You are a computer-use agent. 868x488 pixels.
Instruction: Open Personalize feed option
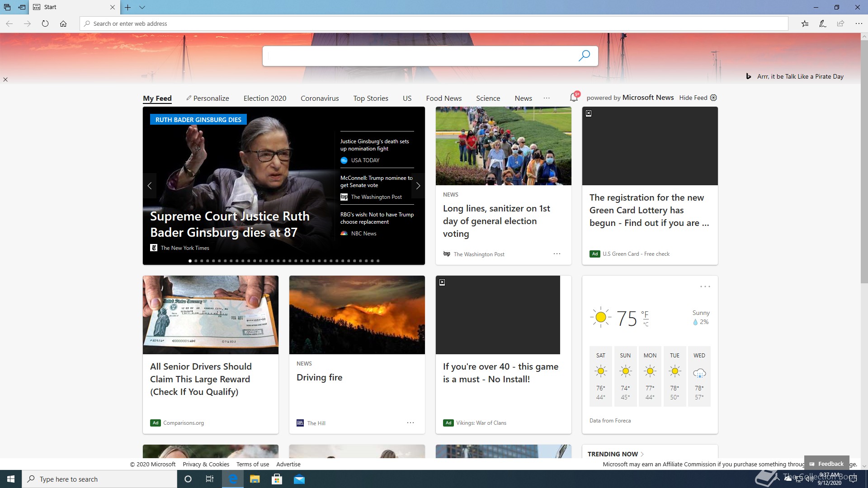coord(208,98)
